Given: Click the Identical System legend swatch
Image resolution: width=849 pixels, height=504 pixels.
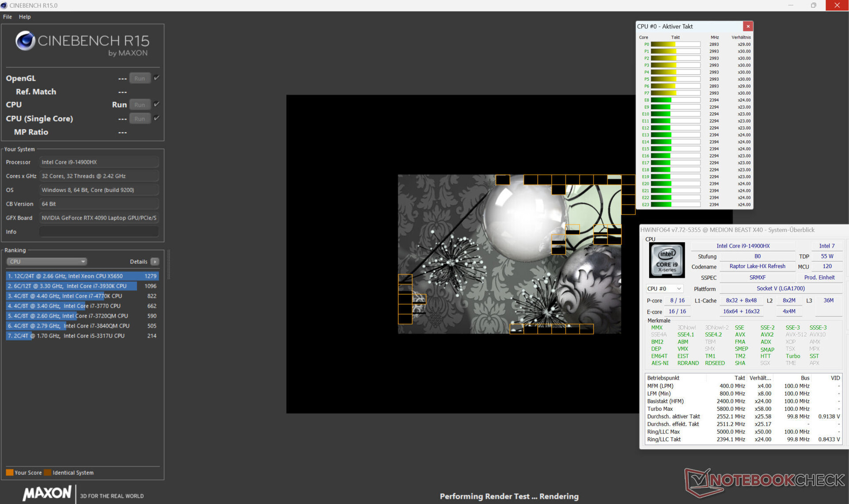Looking at the screenshot, I should [48, 473].
